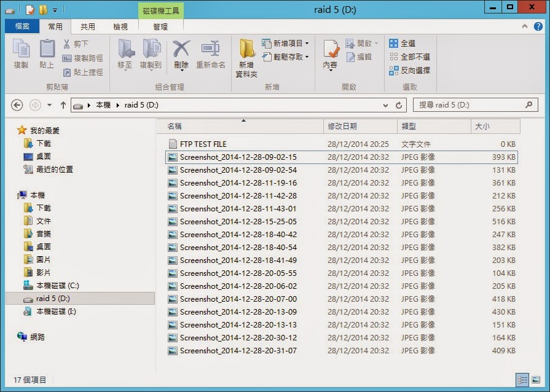This screenshot has width=550, height=392.
Task: Select the Home (常用) tab
Action: tap(55, 26)
